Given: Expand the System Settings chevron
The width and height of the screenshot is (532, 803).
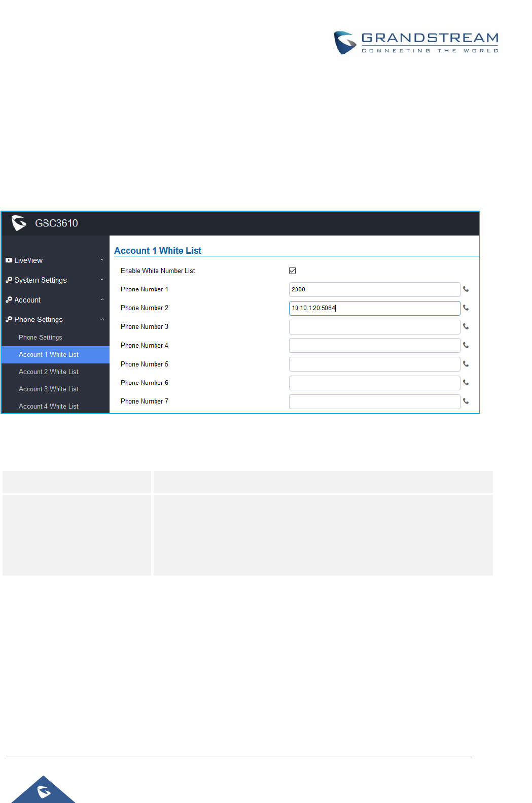Looking at the screenshot, I should pos(102,280).
